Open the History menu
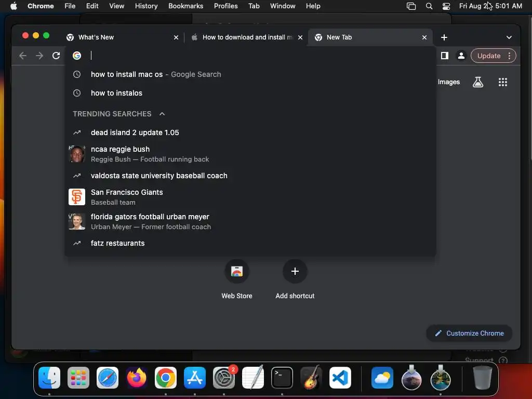The height and width of the screenshot is (399, 532). (x=146, y=6)
